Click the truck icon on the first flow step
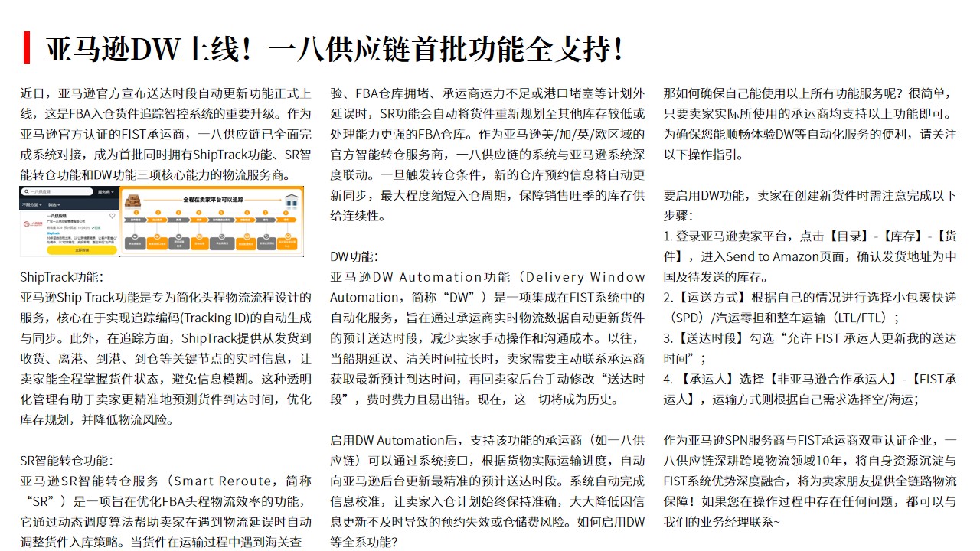Viewport: 980px width, 551px height. click(x=136, y=236)
